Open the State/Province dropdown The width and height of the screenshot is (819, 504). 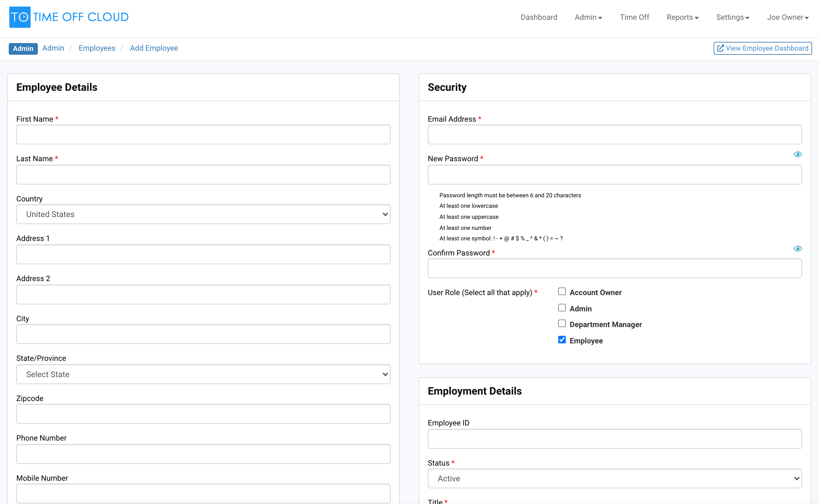click(x=203, y=374)
